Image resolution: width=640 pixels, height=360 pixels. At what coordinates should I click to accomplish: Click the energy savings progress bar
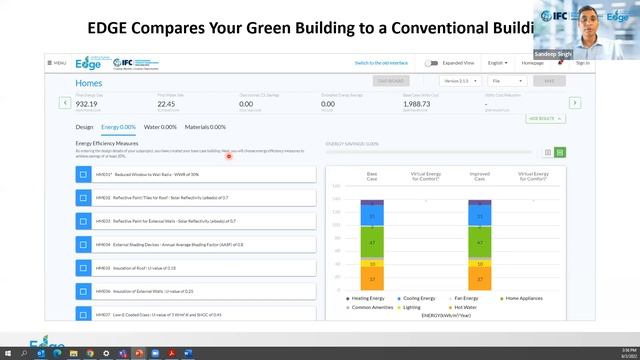[x=429, y=152]
